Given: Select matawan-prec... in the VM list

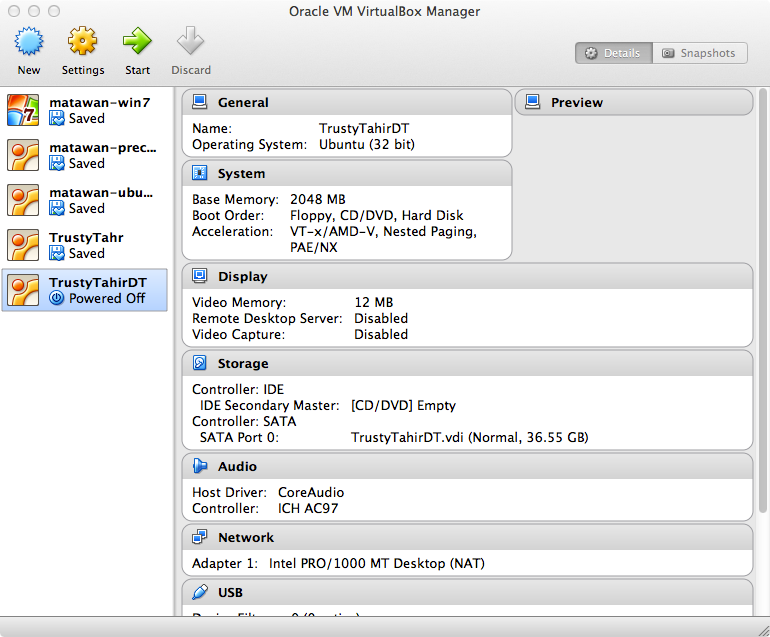Looking at the screenshot, I should point(84,155).
